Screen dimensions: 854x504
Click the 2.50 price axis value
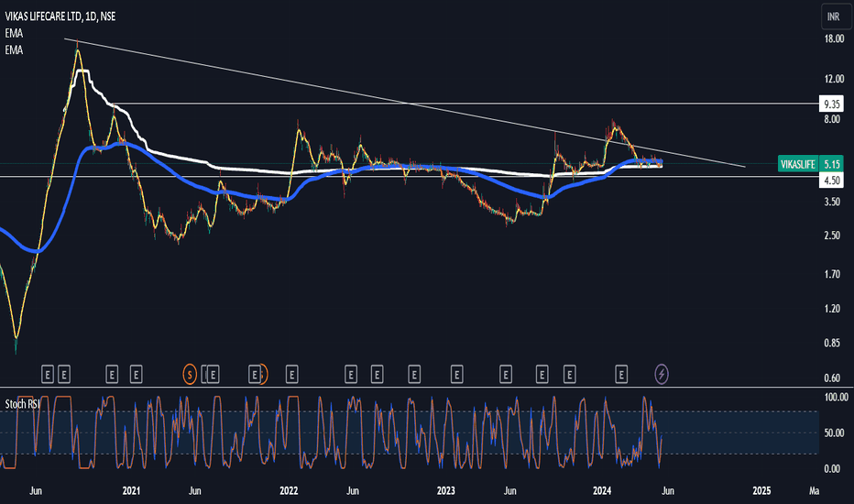point(832,236)
